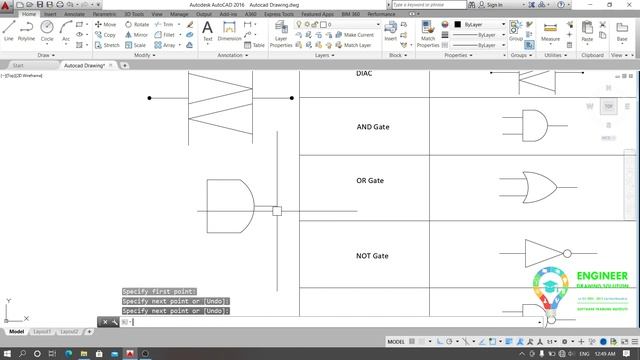Image resolution: width=640 pixels, height=360 pixels.
Task: Select the Polyline tool
Action: pyautogui.click(x=26, y=31)
